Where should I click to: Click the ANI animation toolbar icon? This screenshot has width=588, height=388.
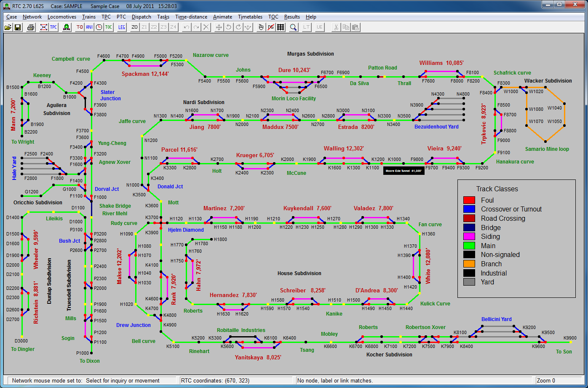(89, 27)
